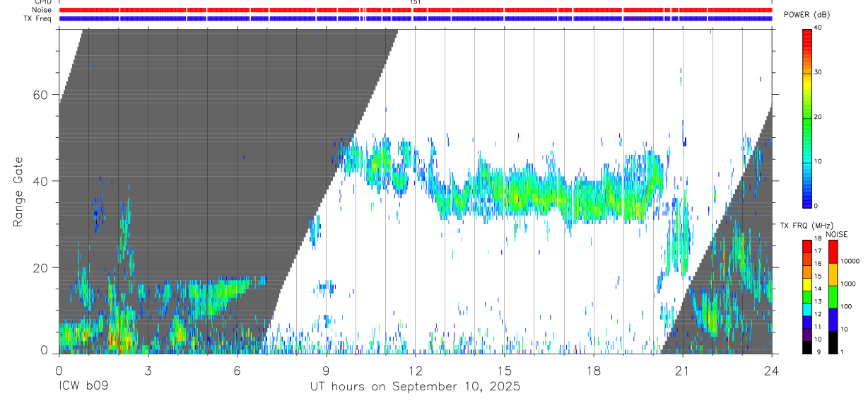Click the green segment of the NOISE bar

[833, 296]
